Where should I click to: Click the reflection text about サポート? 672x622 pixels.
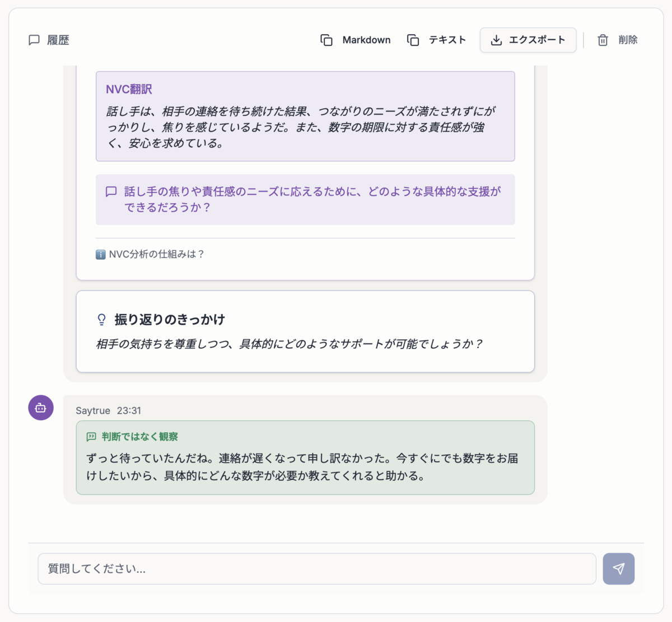click(x=289, y=344)
